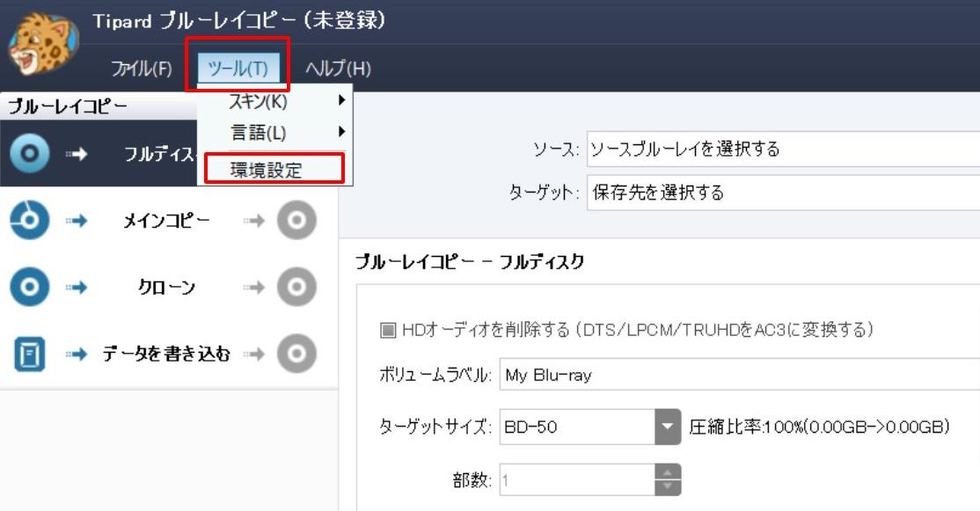Choose 環境設定 from the Tools menu
The image size is (980, 511).
[274, 169]
